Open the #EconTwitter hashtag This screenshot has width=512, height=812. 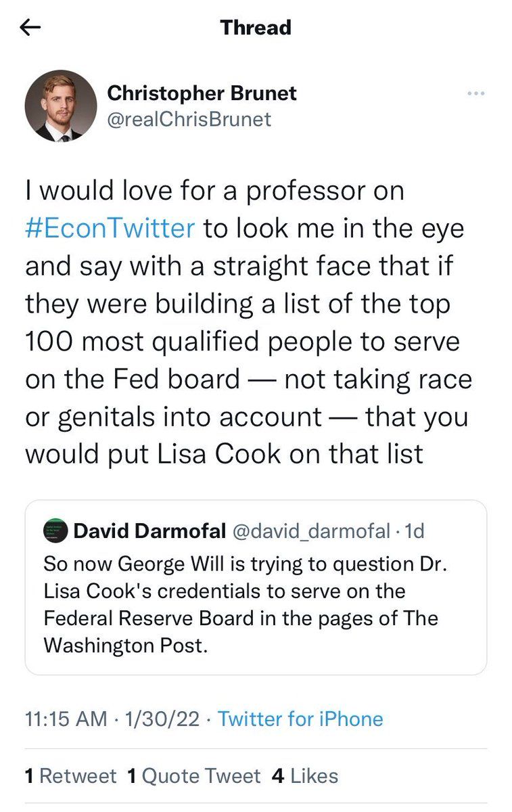(x=110, y=227)
